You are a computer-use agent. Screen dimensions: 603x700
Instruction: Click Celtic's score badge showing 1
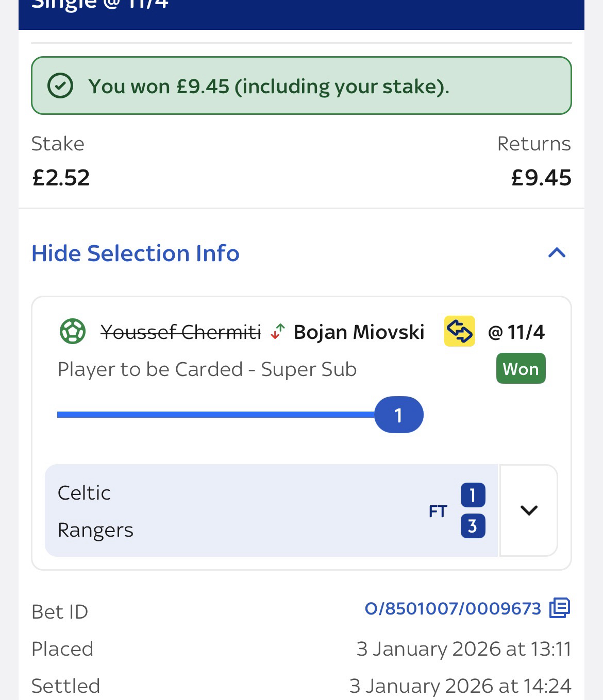tap(473, 495)
